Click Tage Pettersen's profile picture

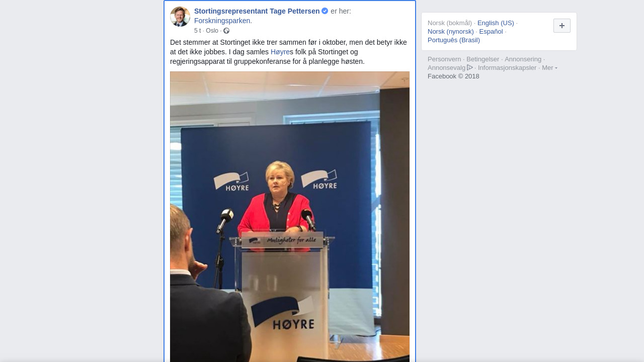tap(180, 17)
